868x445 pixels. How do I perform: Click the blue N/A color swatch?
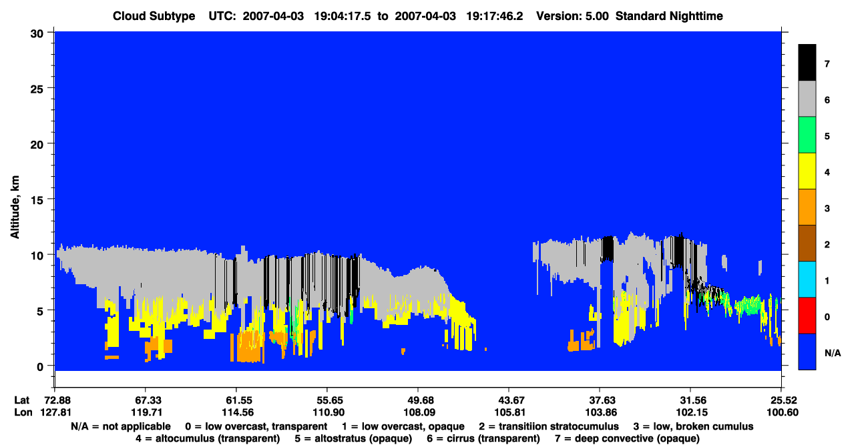(807, 351)
